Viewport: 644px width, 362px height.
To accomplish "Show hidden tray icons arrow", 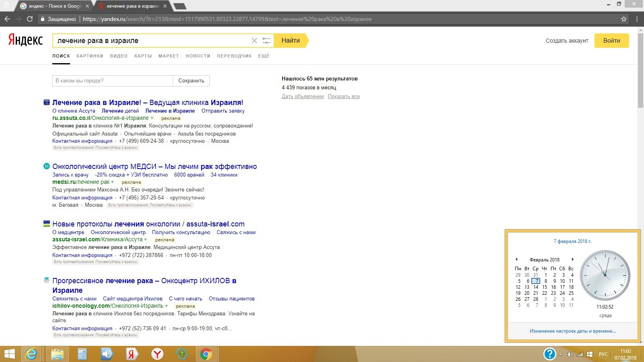I will point(560,354).
